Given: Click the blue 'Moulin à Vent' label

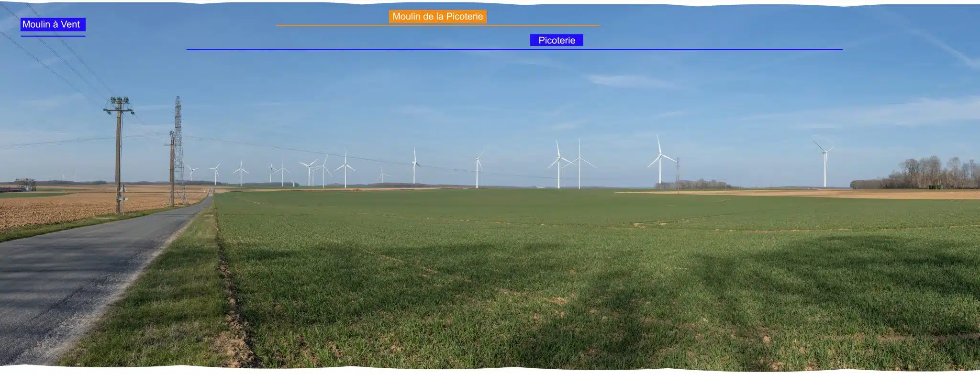Looking at the screenshot, I should [52, 24].
